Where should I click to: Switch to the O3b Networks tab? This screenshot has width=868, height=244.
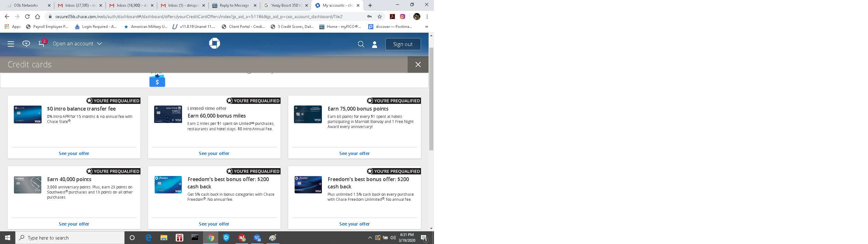coord(28,5)
